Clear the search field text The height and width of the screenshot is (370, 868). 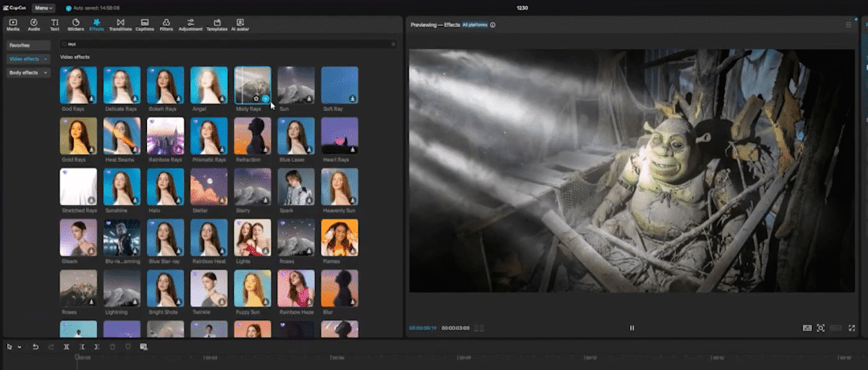[x=393, y=43]
